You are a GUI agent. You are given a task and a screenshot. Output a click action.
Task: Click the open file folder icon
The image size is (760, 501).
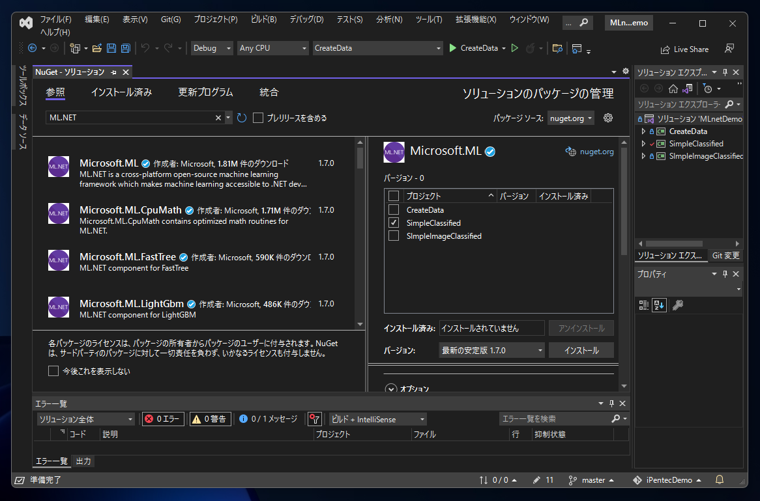coord(97,48)
